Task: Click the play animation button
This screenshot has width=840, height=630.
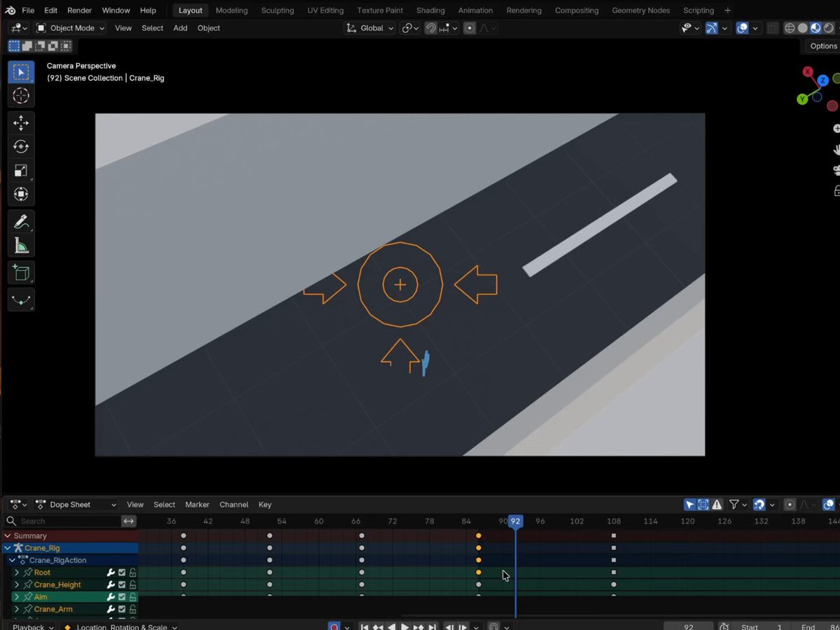Action: tap(405, 627)
